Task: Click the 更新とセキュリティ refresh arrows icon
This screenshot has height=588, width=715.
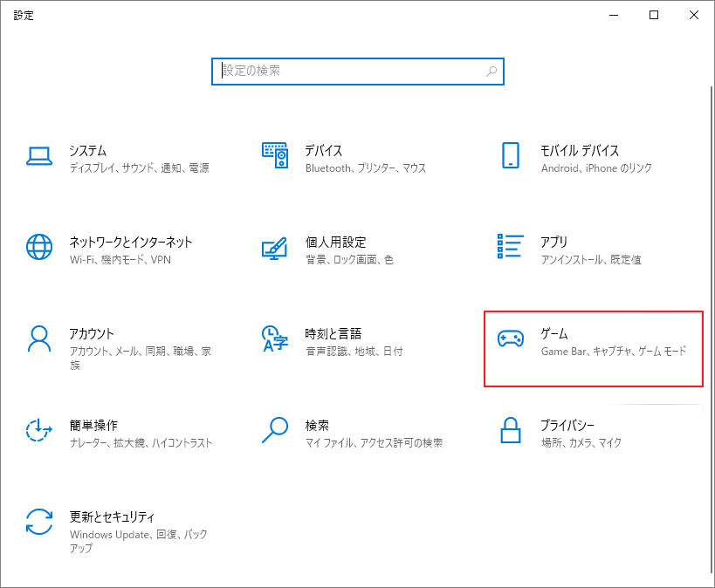Action: 39,522
